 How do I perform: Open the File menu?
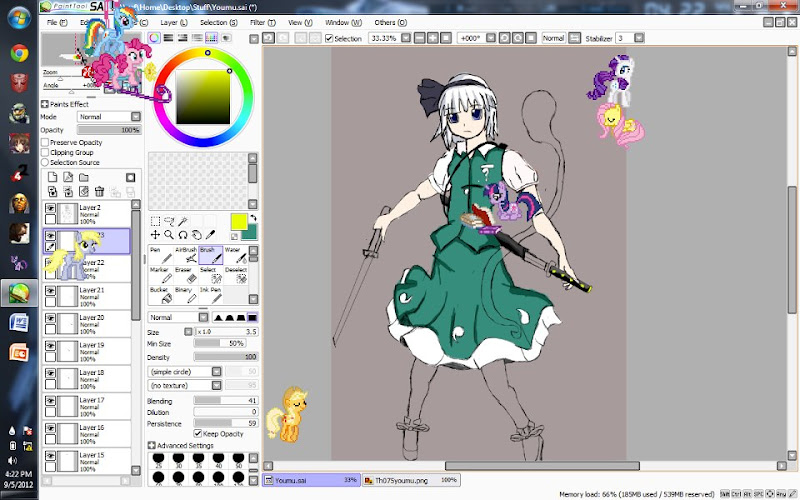point(57,22)
